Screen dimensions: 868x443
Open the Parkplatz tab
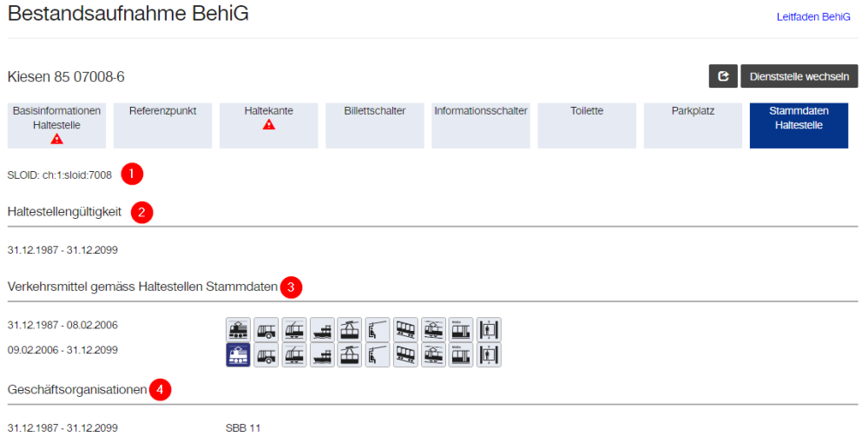693,125
